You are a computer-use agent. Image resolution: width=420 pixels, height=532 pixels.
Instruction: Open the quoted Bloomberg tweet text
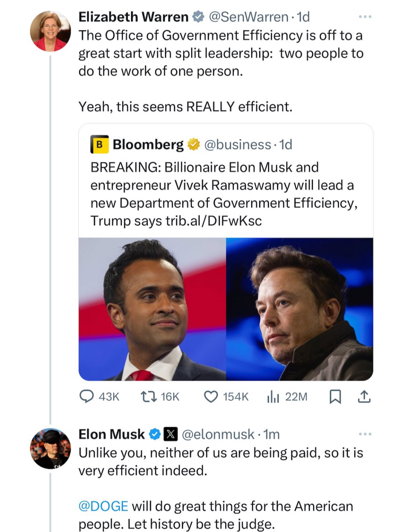pos(224,194)
